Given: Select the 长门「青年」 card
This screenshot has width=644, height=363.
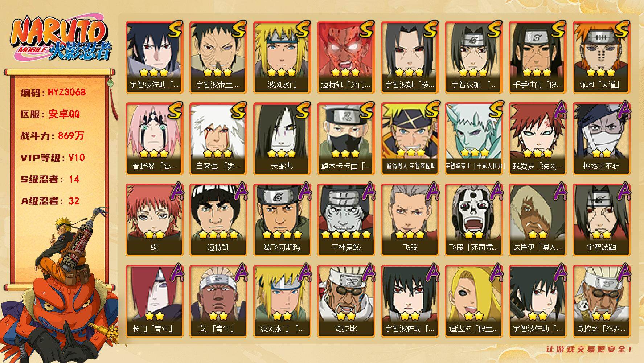Looking at the screenshot, I should pos(154,301).
